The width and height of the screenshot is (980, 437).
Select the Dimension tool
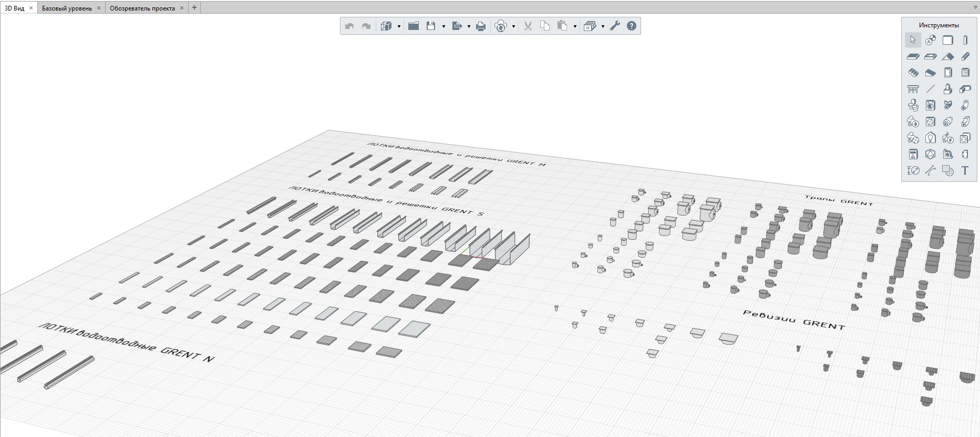tap(913, 170)
